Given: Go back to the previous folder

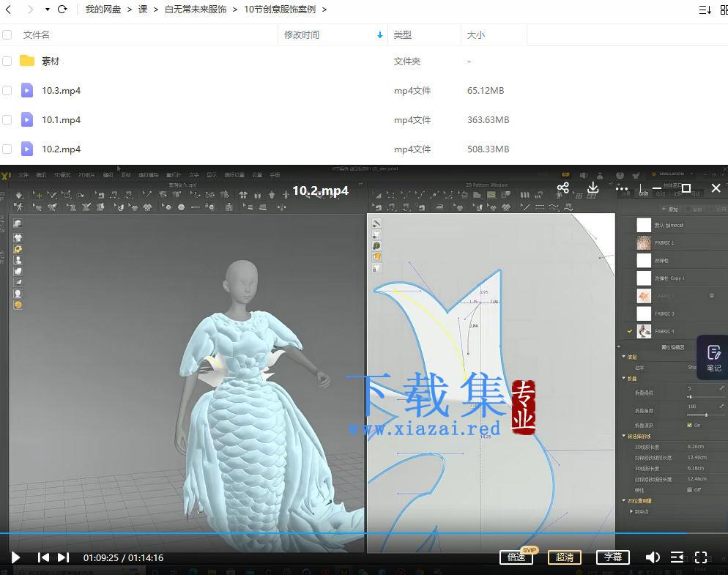Looking at the screenshot, I should click(x=8, y=10).
